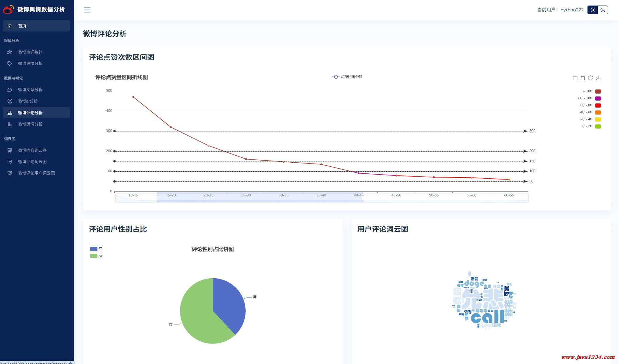Switch to light mode sun button
This screenshot has width=619, height=364.
pyautogui.click(x=592, y=10)
